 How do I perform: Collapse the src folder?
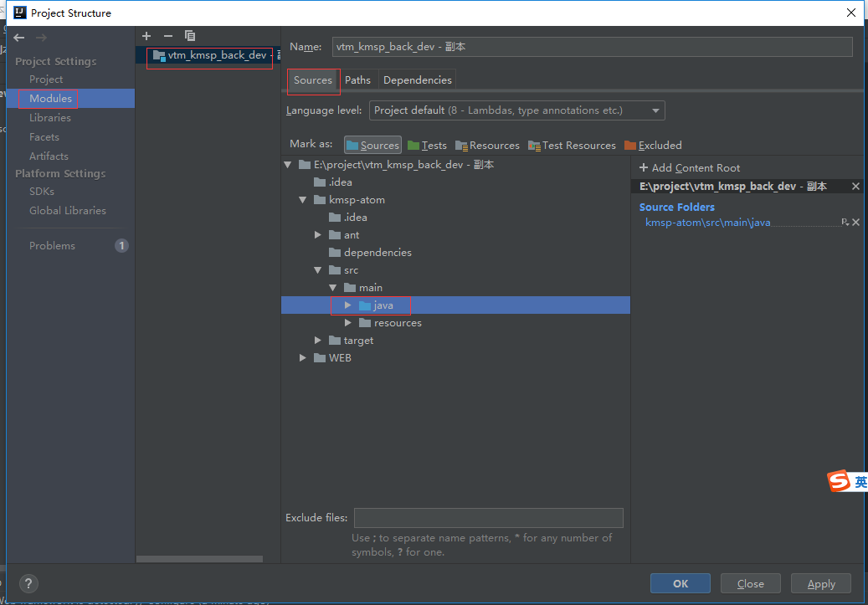point(318,270)
